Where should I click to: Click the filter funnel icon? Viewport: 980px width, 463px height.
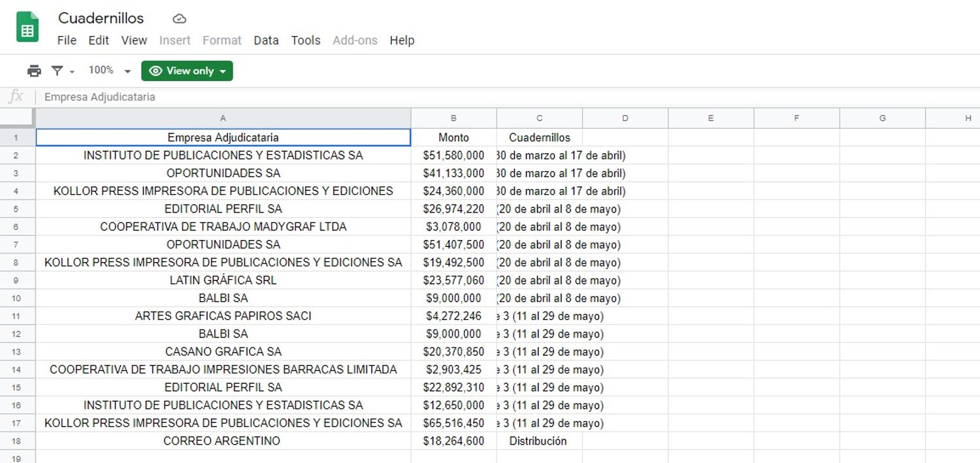[57, 71]
